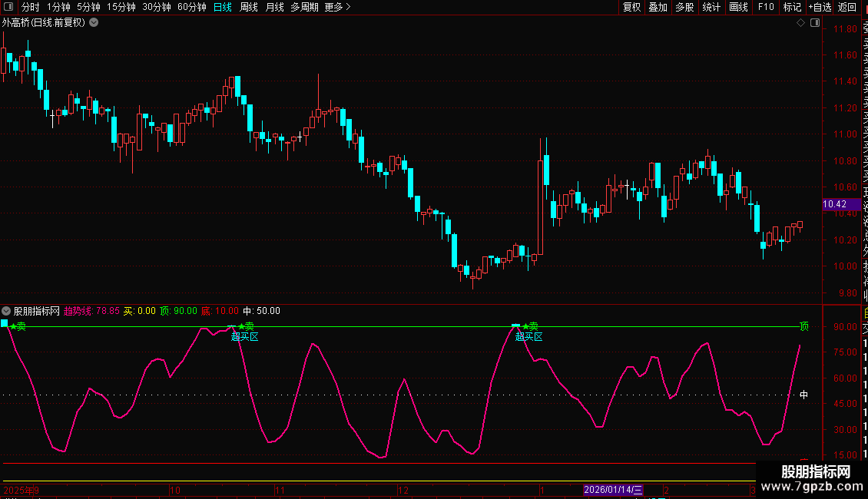Click the 返回 back button
This screenshot has width=868, height=499.
(x=847, y=7)
